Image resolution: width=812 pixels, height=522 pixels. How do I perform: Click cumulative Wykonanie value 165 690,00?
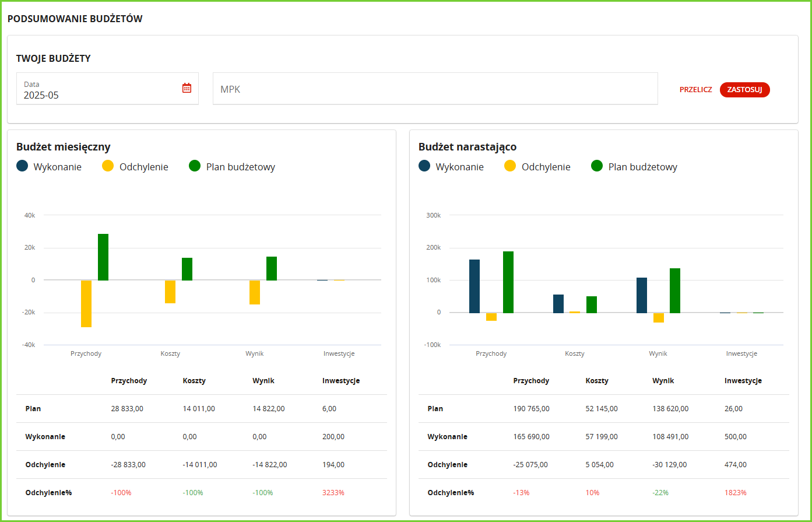coord(532,437)
